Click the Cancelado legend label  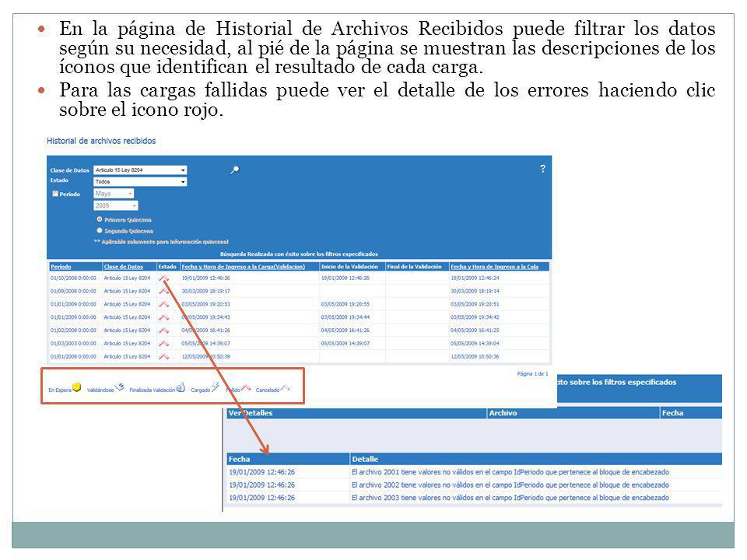click(268, 390)
